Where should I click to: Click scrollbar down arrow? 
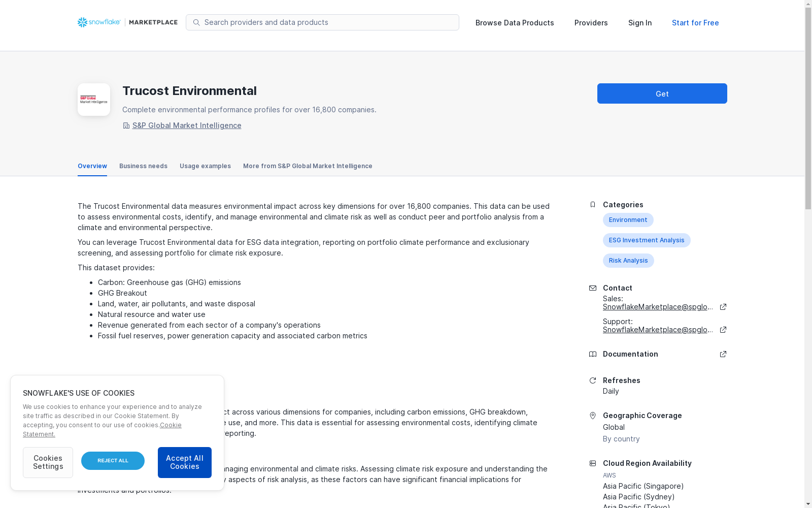pyautogui.click(x=808, y=504)
